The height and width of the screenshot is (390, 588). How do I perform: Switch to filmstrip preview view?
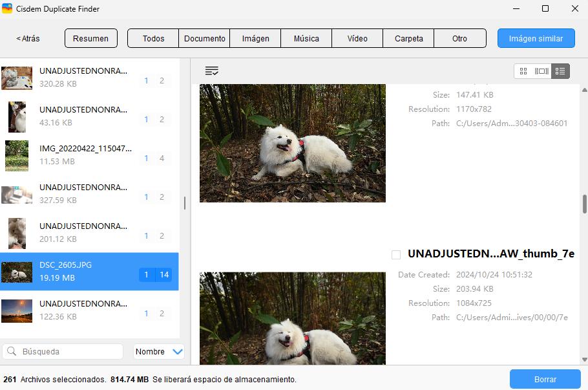pos(541,71)
